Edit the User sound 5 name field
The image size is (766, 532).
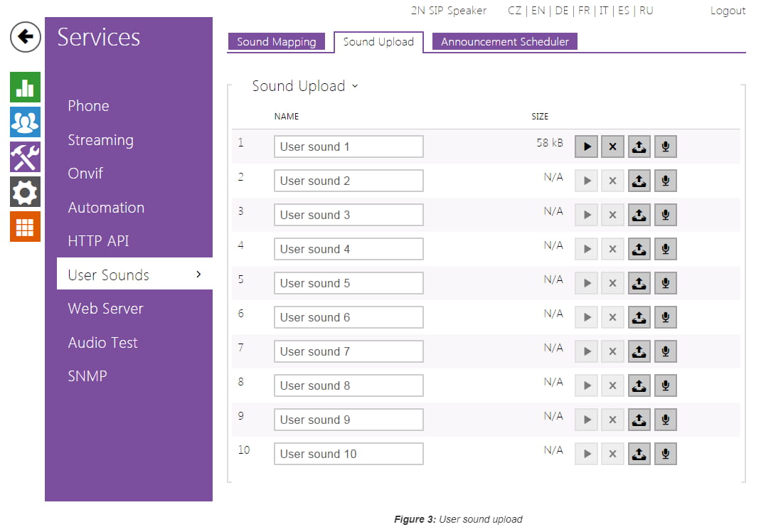tap(349, 283)
